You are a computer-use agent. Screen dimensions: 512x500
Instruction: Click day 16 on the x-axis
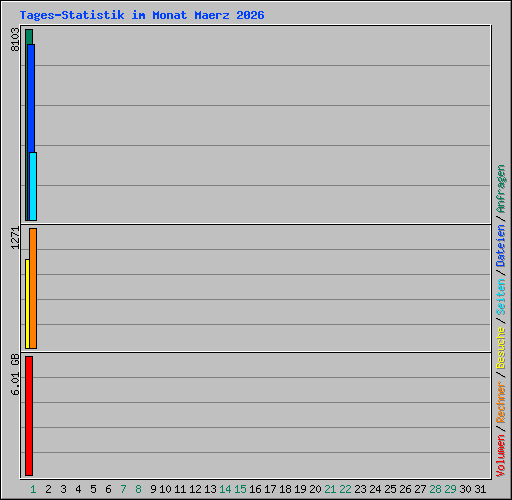click(x=255, y=489)
